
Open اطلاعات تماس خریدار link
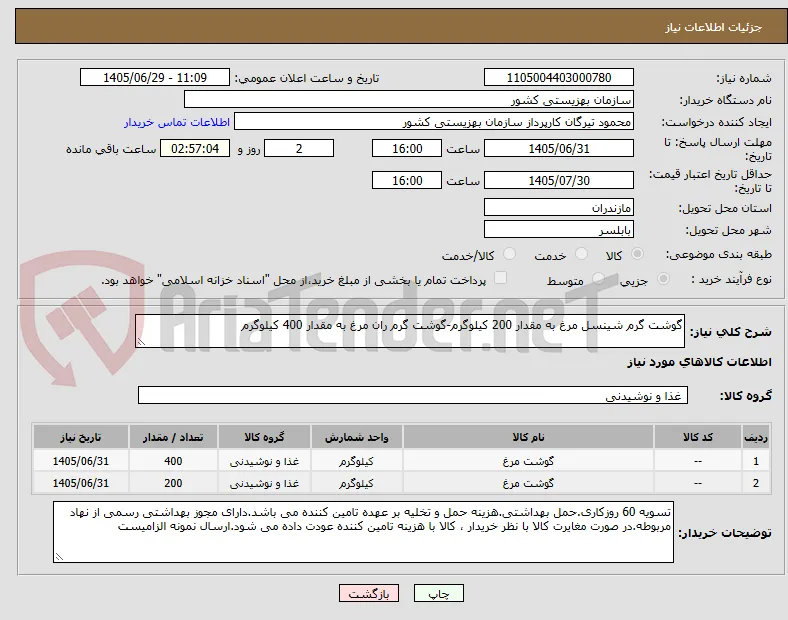click(177, 122)
